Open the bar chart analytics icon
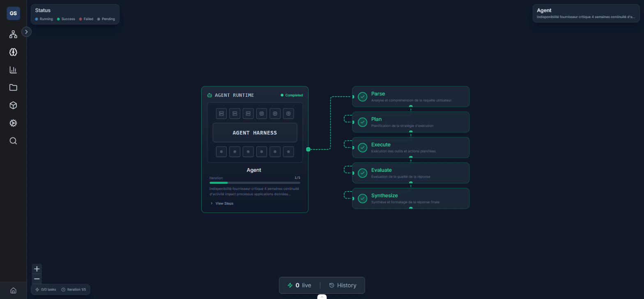Screen dimensions: 644x299 coord(13,70)
